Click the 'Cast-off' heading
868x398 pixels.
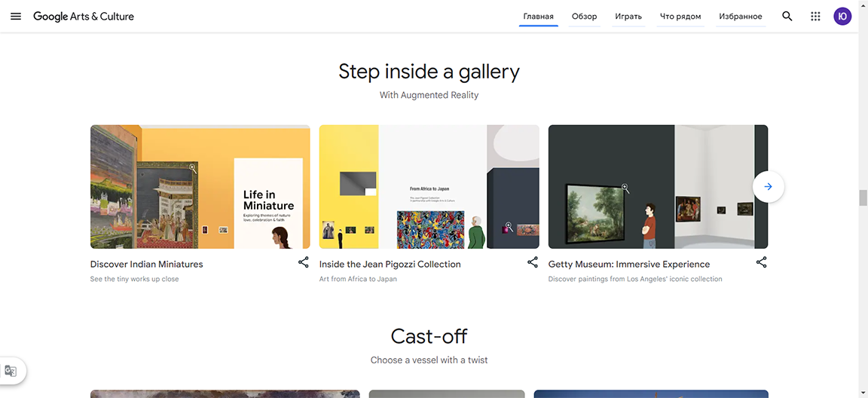429,336
